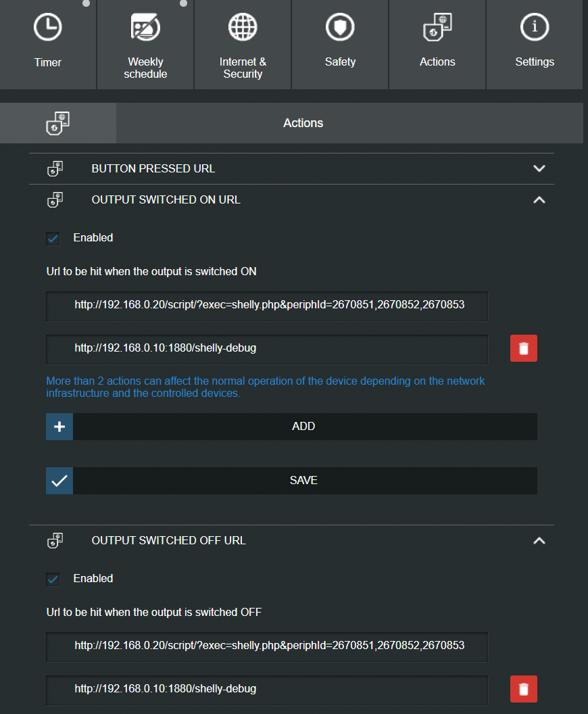Open the Weekly schedule icon
Screen dimensions: 588x714
coord(145,28)
